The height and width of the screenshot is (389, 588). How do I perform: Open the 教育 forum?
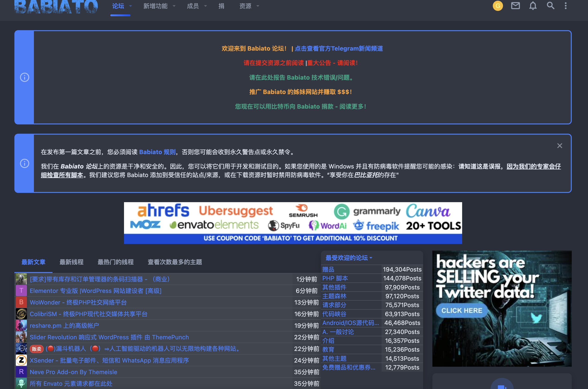tap(328, 349)
